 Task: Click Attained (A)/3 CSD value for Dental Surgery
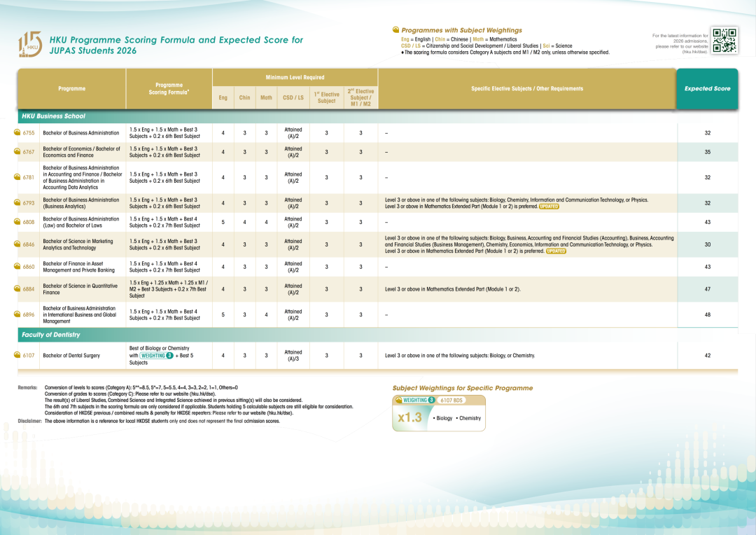[x=293, y=356]
